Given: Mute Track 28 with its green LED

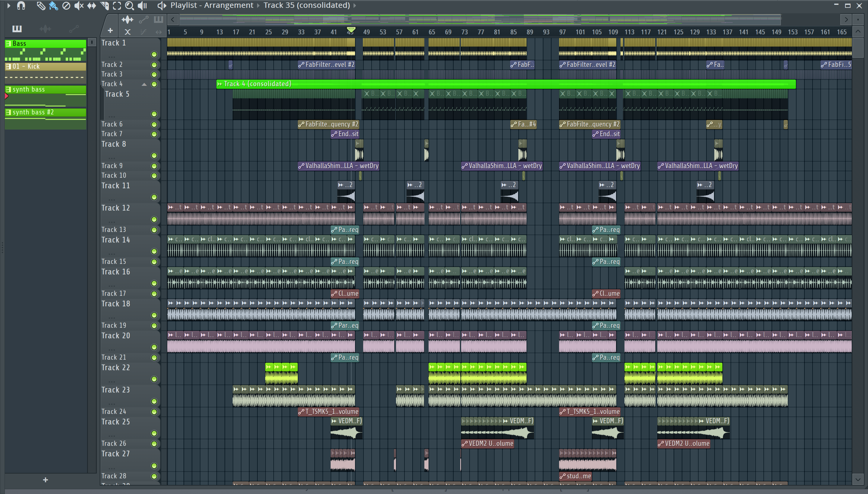Looking at the screenshot, I should (154, 476).
